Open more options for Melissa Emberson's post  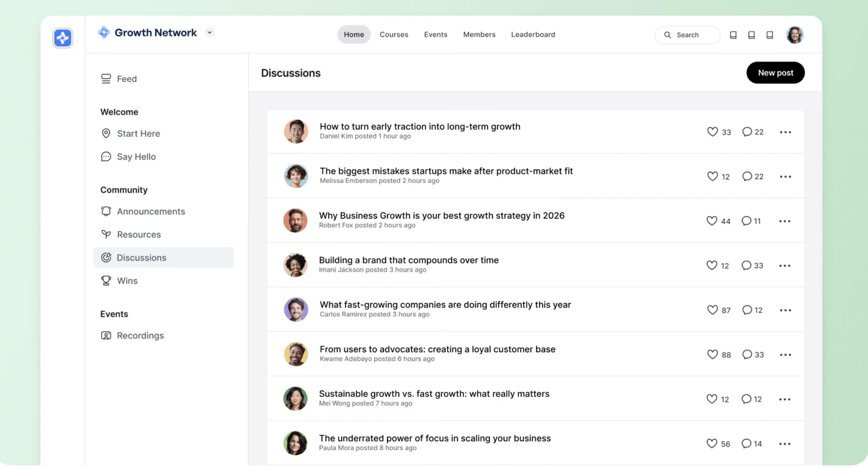tap(785, 177)
